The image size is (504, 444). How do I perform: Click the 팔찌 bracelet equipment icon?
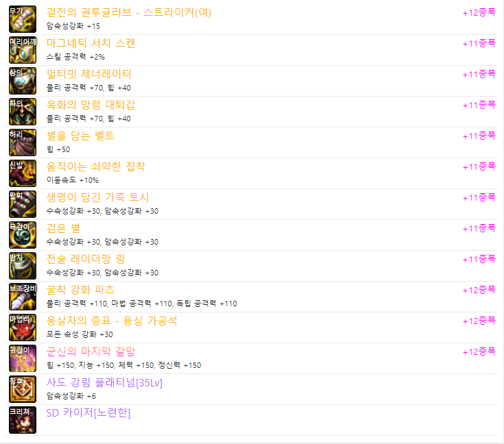tap(23, 204)
